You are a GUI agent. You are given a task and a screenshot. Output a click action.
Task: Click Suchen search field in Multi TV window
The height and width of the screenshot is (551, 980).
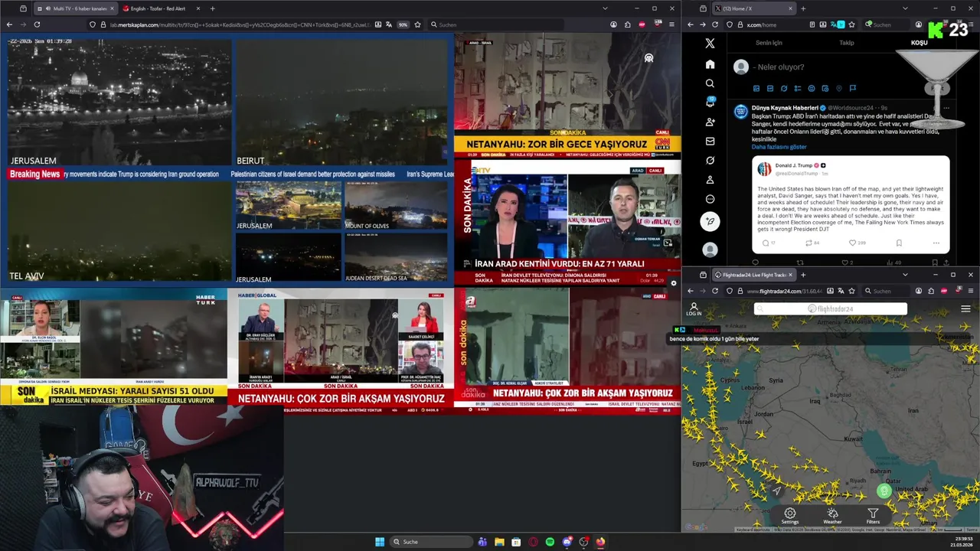pos(496,24)
